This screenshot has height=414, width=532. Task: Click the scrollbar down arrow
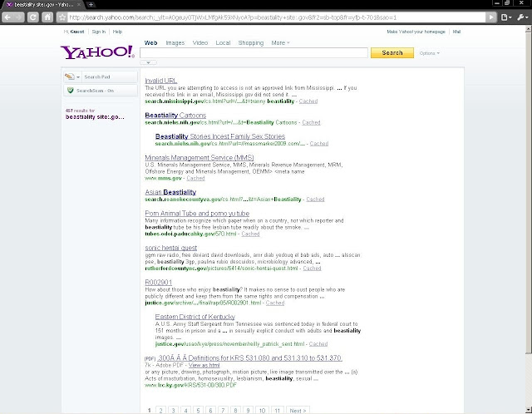click(529, 411)
